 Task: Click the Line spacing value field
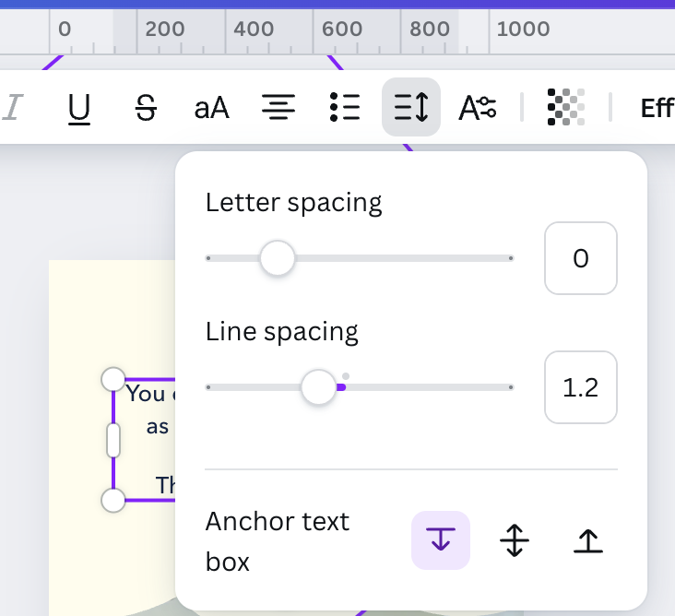click(581, 387)
